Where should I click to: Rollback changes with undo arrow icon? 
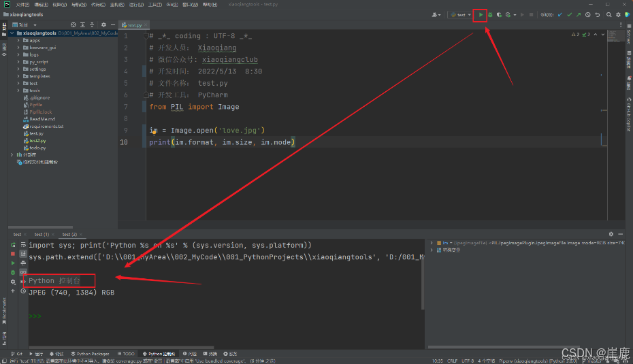(x=598, y=15)
